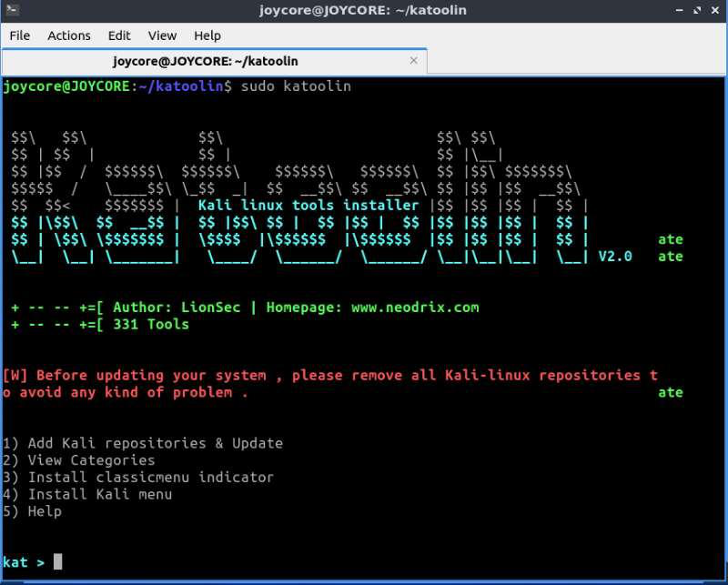Image resolution: width=728 pixels, height=585 pixels.
Task: Click option '4) Install Kali menu'
Action: pos(87,494)
